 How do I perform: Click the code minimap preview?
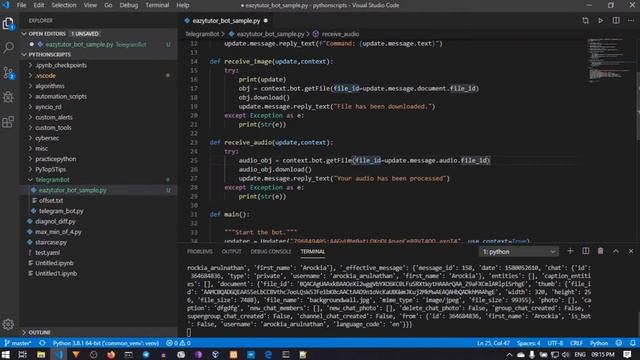(607, 60)
